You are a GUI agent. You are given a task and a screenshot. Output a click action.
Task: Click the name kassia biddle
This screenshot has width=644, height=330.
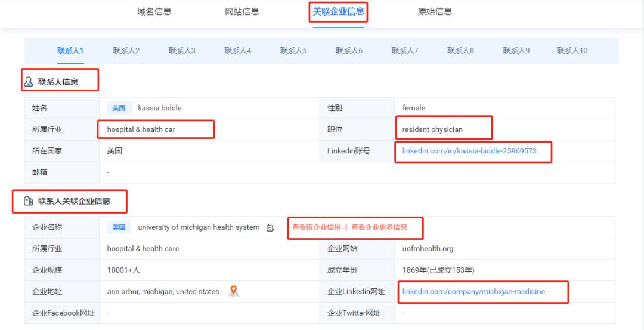(x=160, y=108)
